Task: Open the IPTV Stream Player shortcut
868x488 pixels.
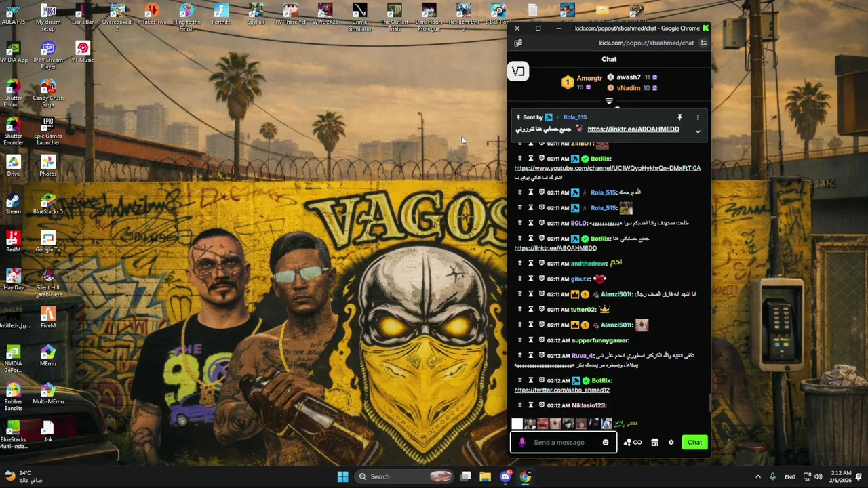Action: [x=47, y=56]
